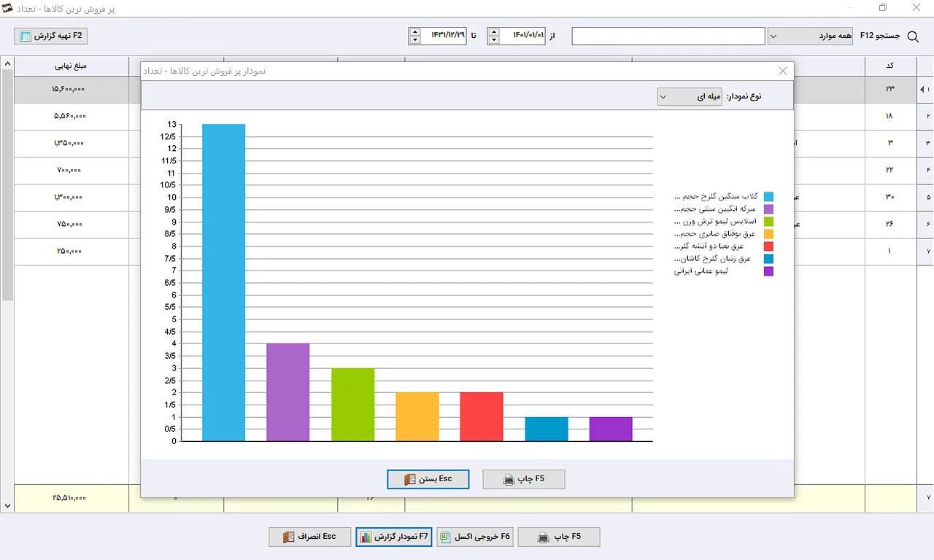Click legend swatch for سرکه انگبین سنتی
This screenshot has width=934, height=560.
pos(768,209)
